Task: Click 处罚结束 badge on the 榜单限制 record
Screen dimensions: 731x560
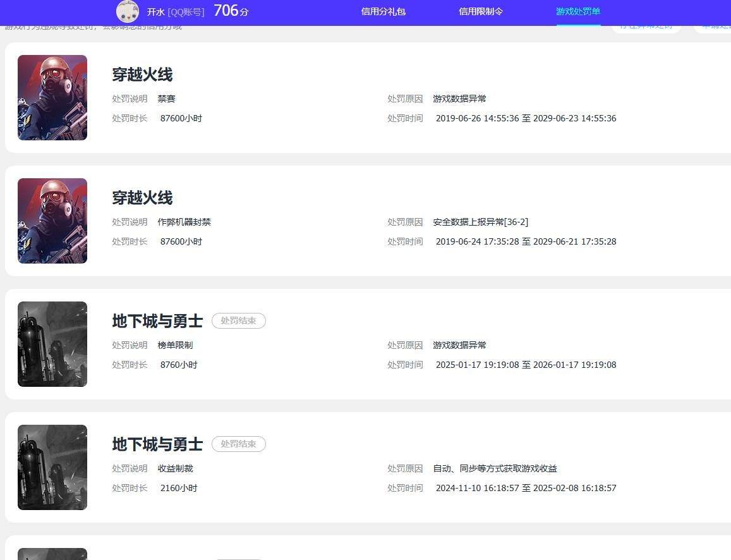Action: point(239,321)
